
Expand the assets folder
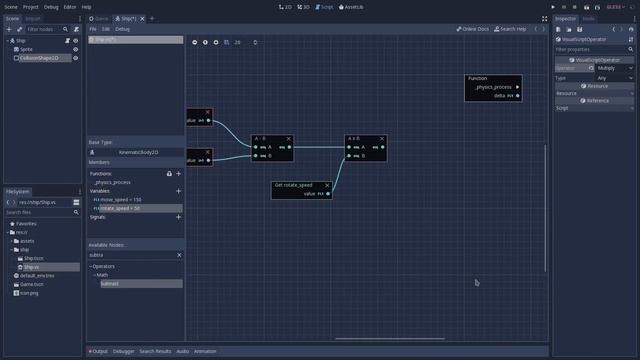[x=11, y=241]
